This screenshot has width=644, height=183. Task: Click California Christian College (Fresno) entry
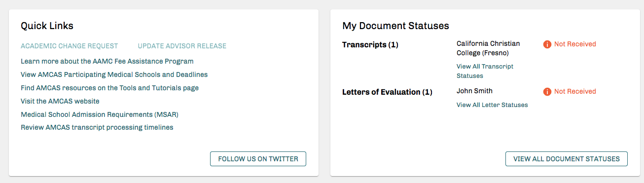click(488, 48)
